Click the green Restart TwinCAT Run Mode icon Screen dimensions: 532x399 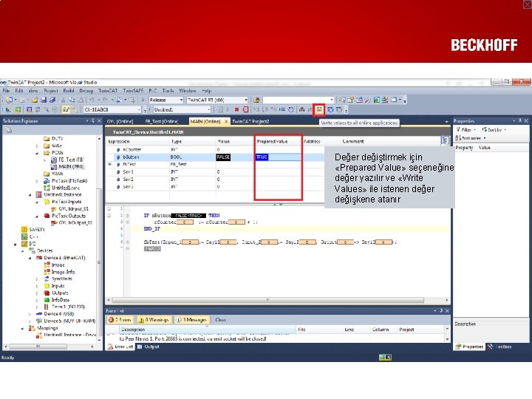pos(18,109)
